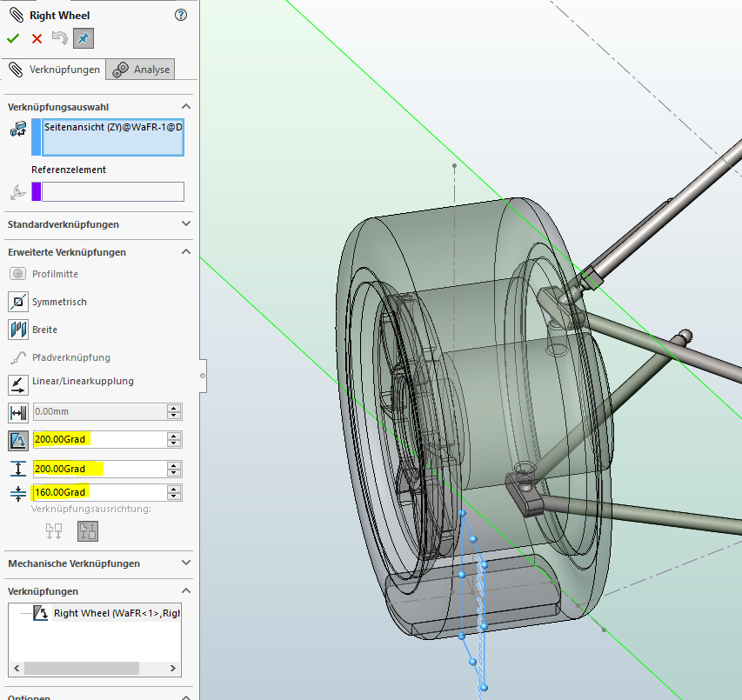Screen dimensions: 742x700
Task: Cancel the mate with red X
Action: click(x=37, y=38)
